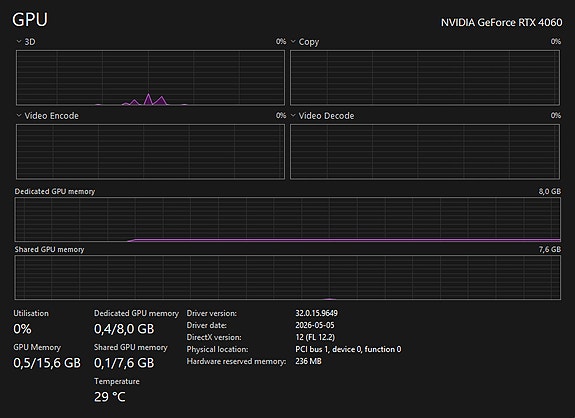Click the Hardware reserved memory: label
This screenshot has height=418, width=575.
(x=236, y=361)
